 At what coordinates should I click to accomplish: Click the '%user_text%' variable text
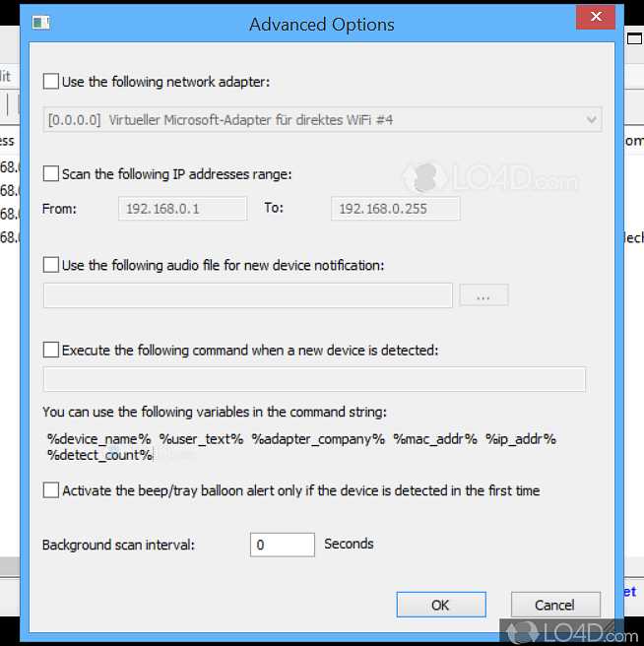click(202, 439)
